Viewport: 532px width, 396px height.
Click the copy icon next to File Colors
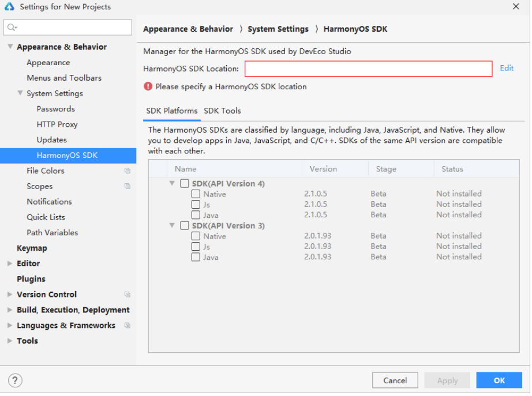click(127, 171)
